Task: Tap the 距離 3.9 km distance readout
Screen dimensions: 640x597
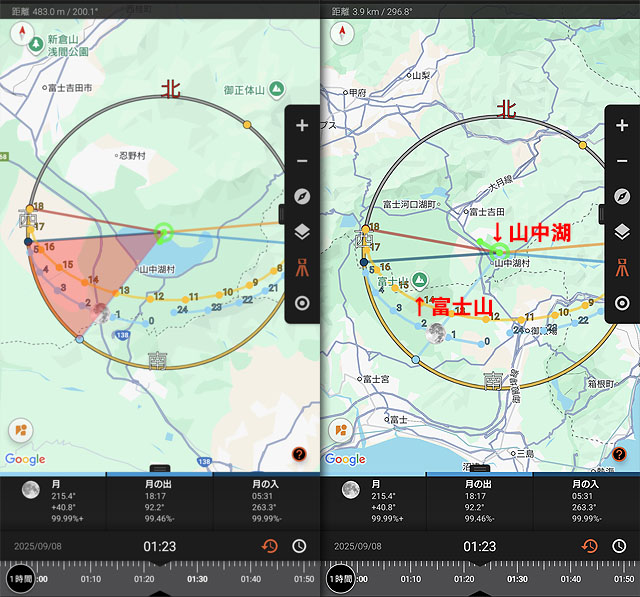Action: pyautogui.click(x=372, y=11)
